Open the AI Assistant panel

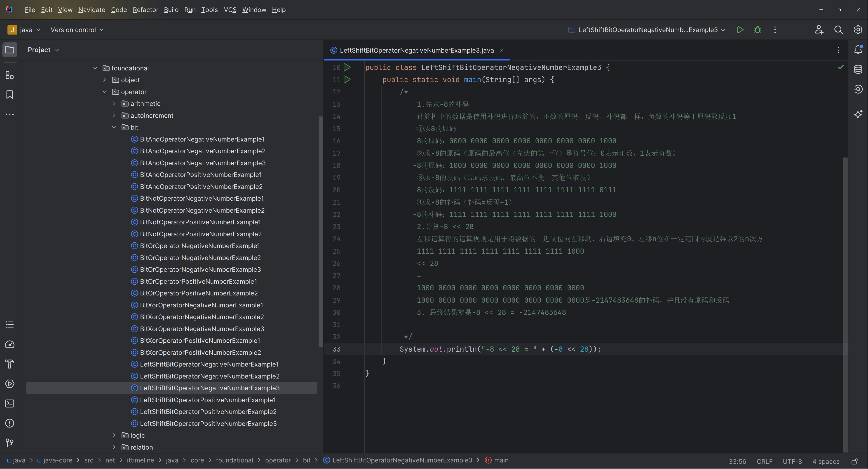[858, 114]
